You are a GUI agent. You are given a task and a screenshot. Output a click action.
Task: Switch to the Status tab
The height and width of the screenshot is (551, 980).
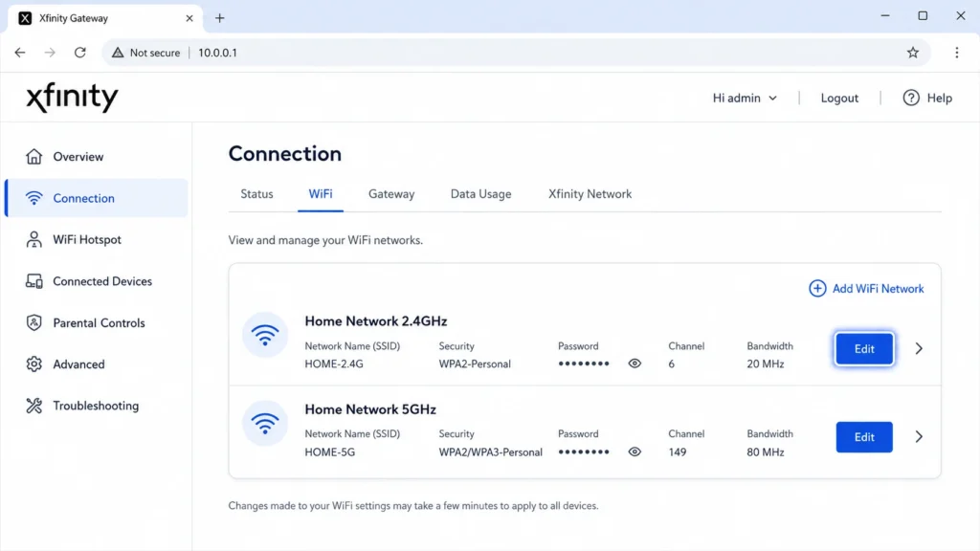click(x=256, y=193)
